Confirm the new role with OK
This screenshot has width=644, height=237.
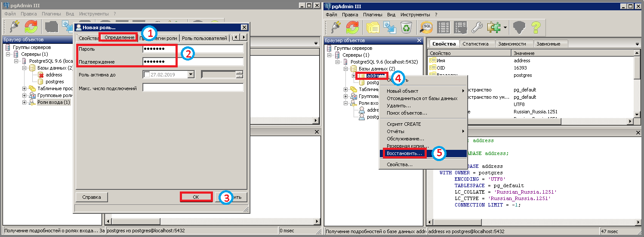click(x=196, y=197)
